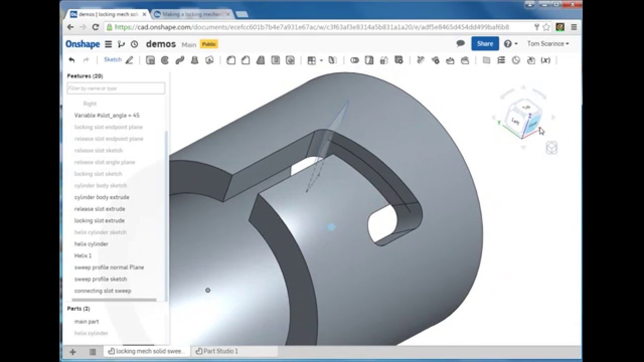The image size is (644, 362).
Task: Click the Onshape logo link
Action: (x=83, y=44)
